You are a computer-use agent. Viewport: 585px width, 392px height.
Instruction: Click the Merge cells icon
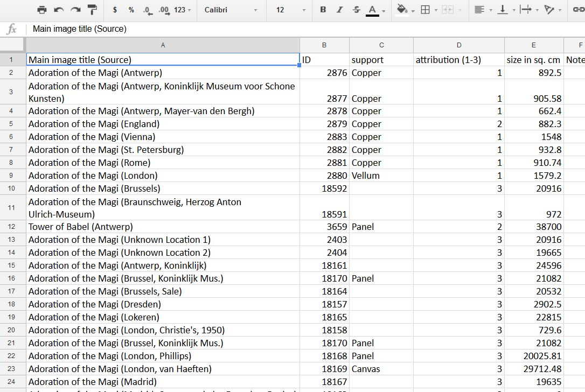(x=447, y=10)
